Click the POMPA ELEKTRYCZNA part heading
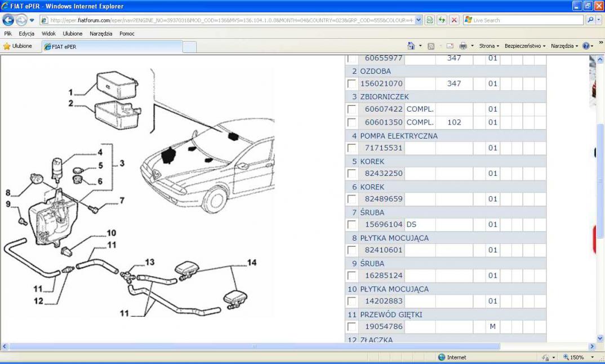The width and height of the screenshot is (605, 364). (399, 136)
